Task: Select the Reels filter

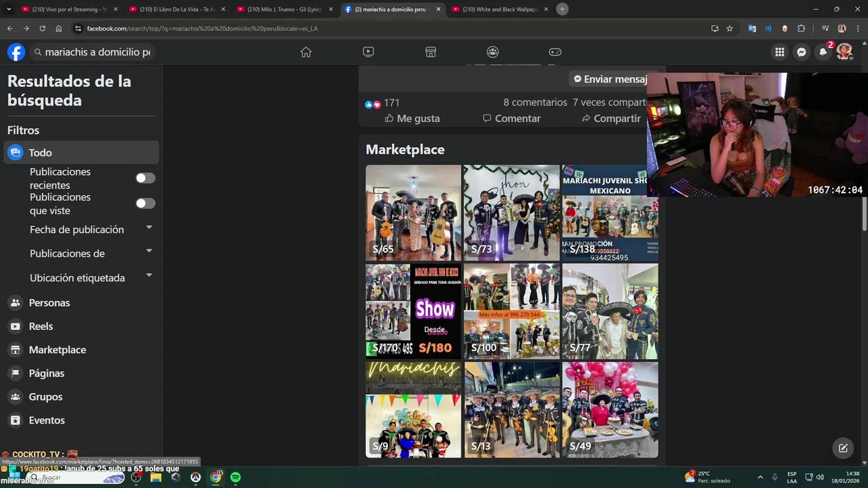Action: click(x=81, y=326)
